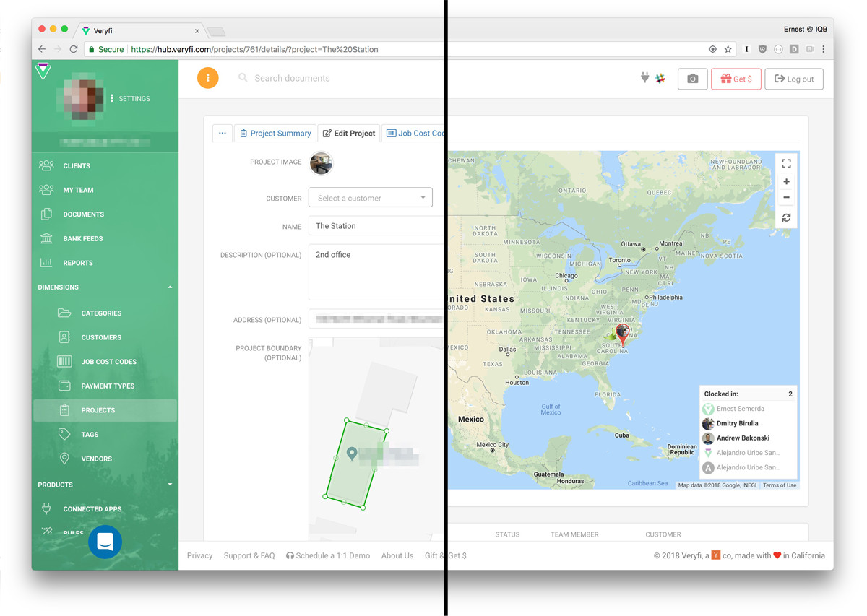The image size is (867, 616).
Task: Click the blurred Address field
Action: click(x=376, y=318)
